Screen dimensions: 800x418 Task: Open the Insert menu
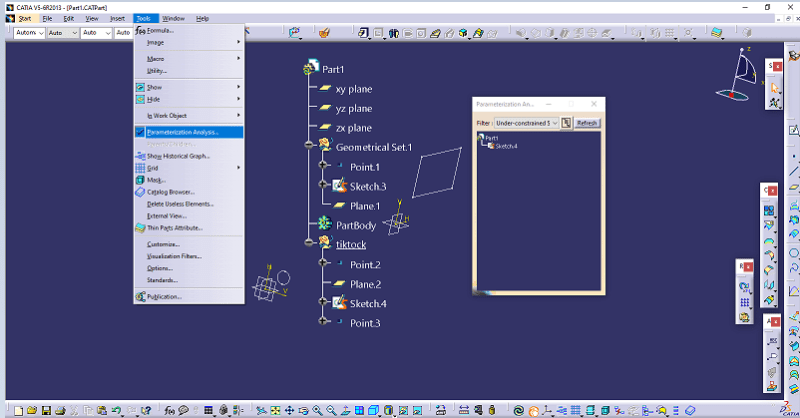pyautogui.click(x=117, y=18)
